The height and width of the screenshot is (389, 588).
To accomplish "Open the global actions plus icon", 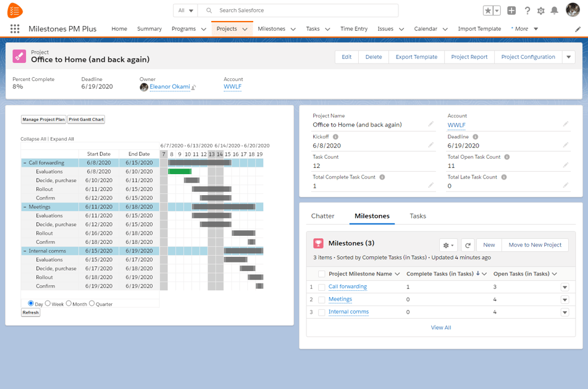I will pos(511,10).
